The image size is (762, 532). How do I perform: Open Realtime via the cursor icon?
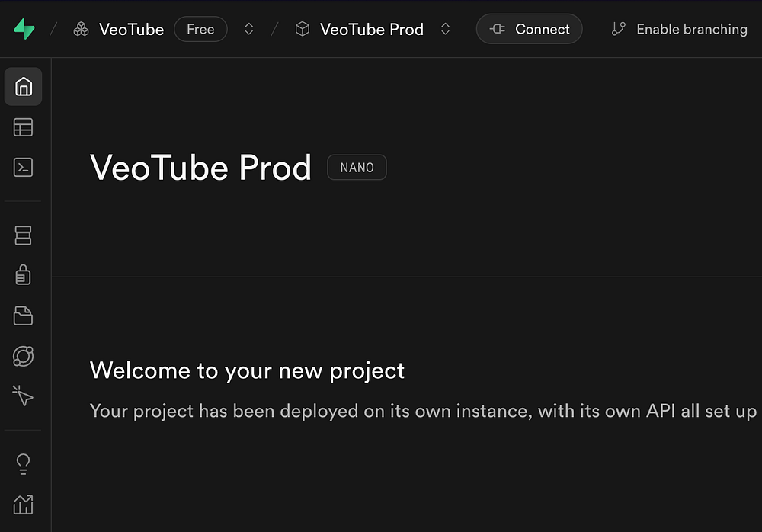tap(24, 396)
